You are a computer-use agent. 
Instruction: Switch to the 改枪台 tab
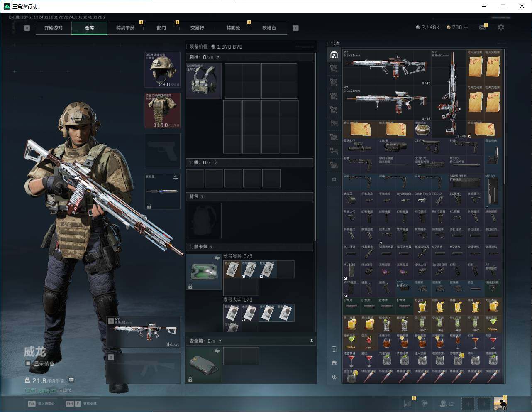(x=269, y=28)
